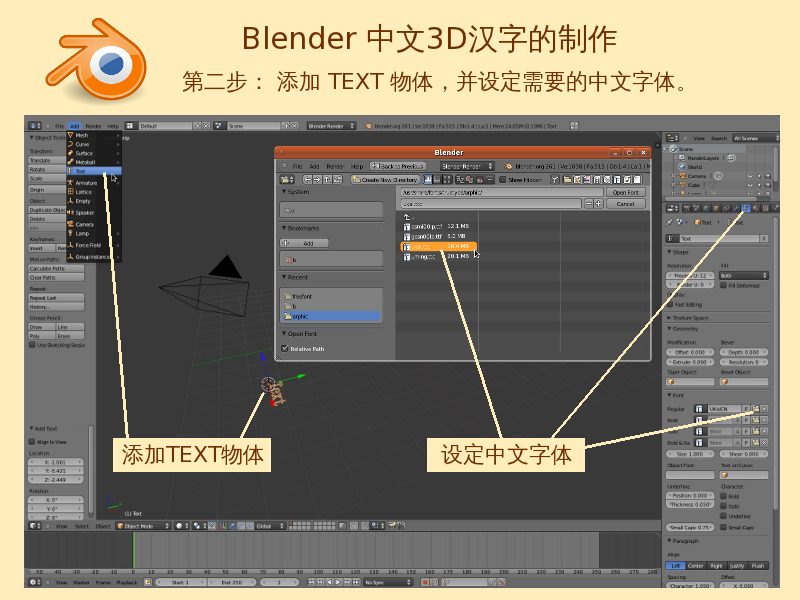Open the Object Data font properties tab
The width and height of the screenshot is (800, 600).
pos(746,208)
